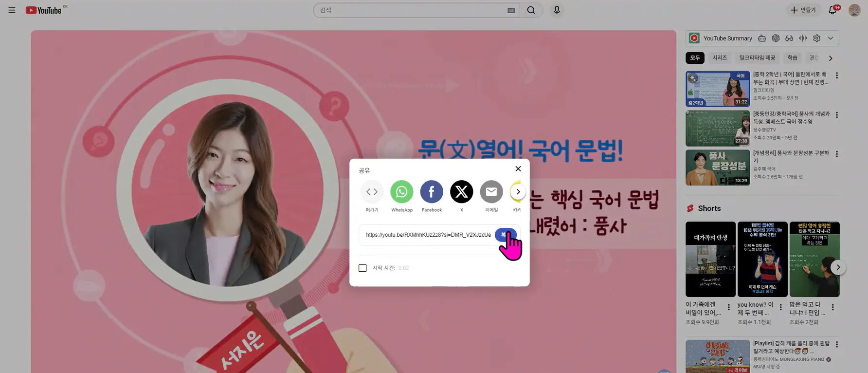
Task: Select the 밀크티타임 제공 filter chip
Action: [x=757, y=58]
